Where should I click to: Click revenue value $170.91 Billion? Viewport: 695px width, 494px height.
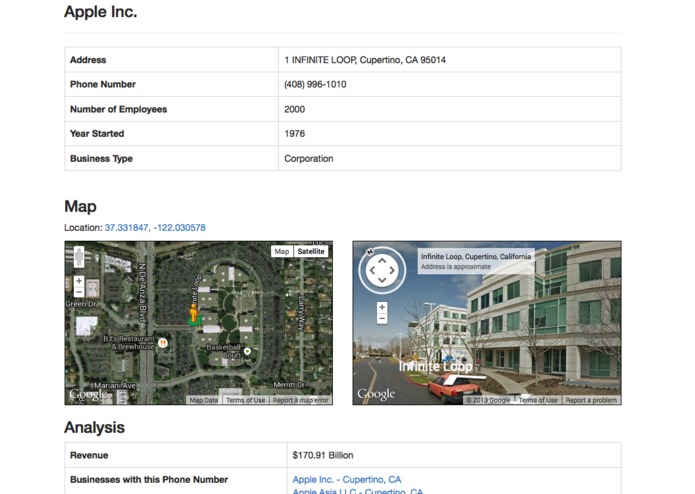tap(323, 455)
